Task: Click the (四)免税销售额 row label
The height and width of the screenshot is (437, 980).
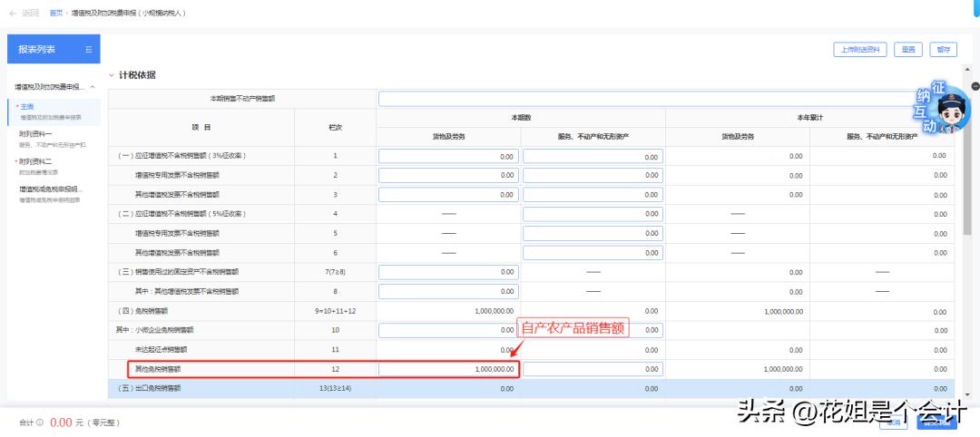Action: 143,311
